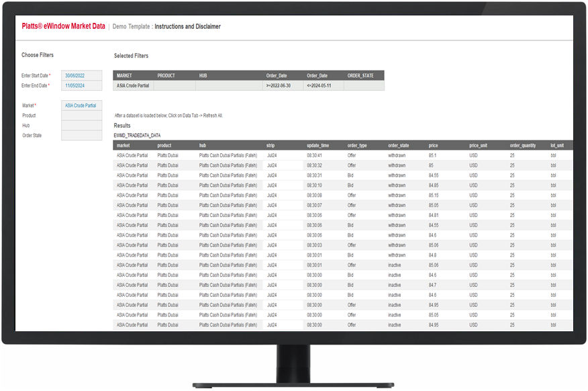588x391 pixels.
Task: Click the price cell 84.8
Action: pyautogui.click(x=432, y=255)
